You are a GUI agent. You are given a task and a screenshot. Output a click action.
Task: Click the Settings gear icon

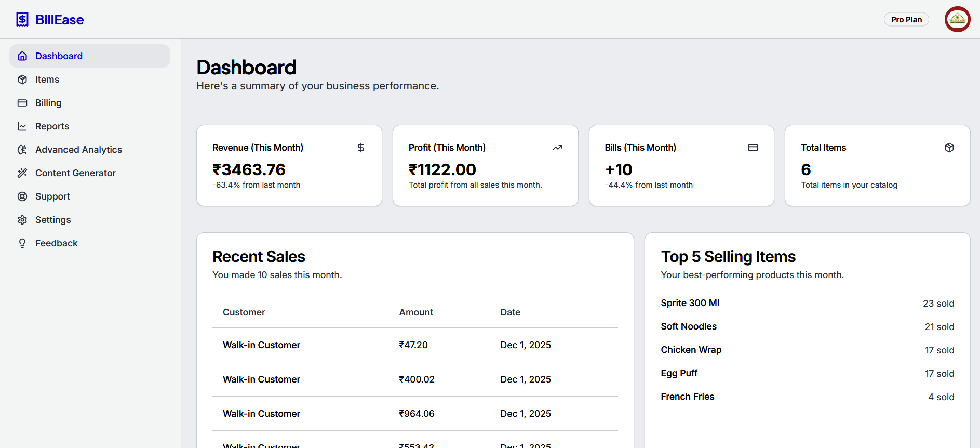[x=22, y=220]
